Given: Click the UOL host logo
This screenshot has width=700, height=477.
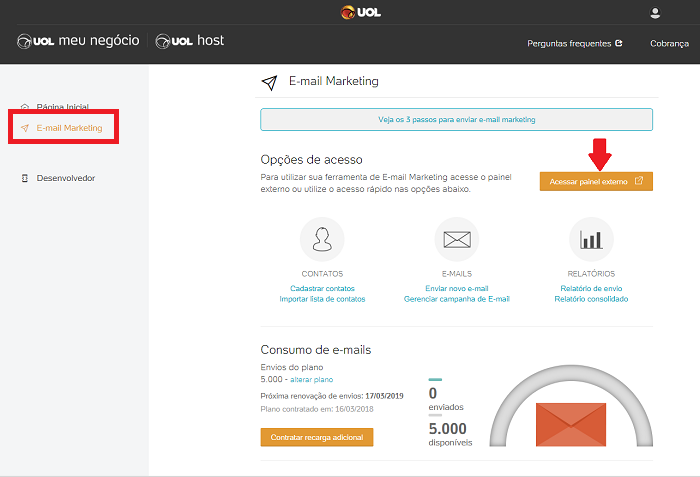Looking at the screenshot, I should point(190,41).
